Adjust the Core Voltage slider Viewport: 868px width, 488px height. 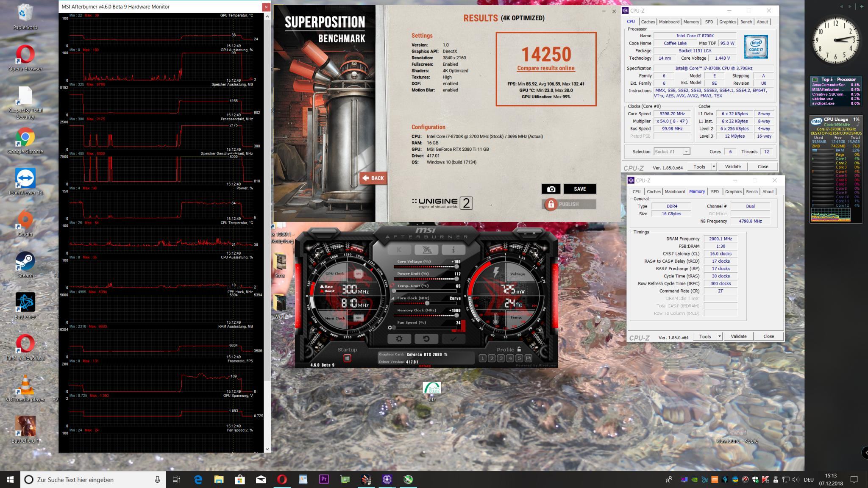(x=427, y=267)
